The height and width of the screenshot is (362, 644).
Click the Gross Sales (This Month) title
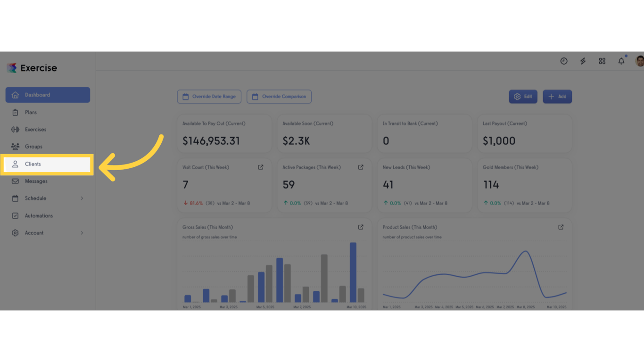(207, 227)
